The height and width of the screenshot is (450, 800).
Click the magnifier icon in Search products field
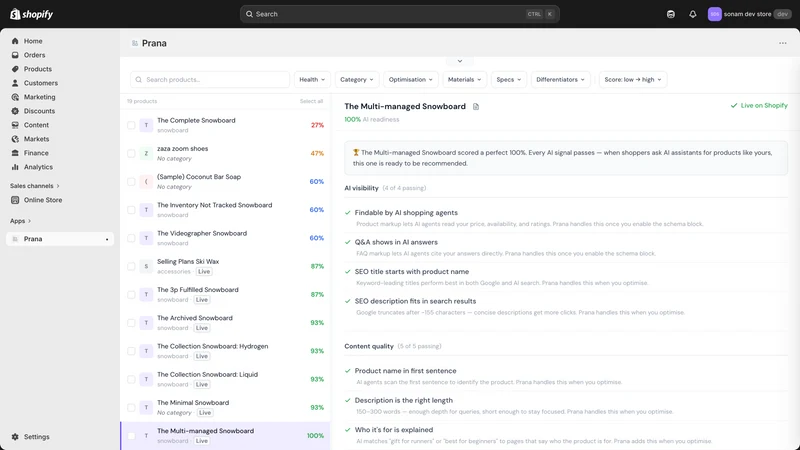(138, 80)
